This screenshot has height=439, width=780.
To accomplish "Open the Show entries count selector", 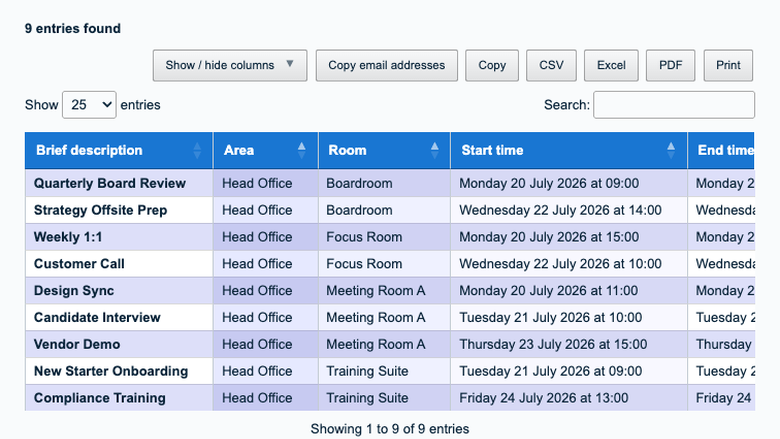I will point(89,105).
